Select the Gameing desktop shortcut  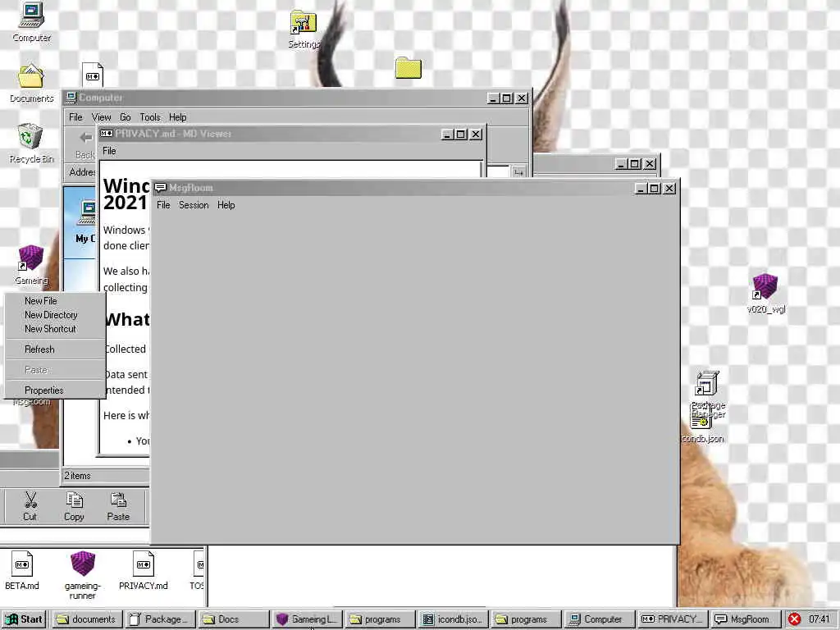[x=30, y=265]
